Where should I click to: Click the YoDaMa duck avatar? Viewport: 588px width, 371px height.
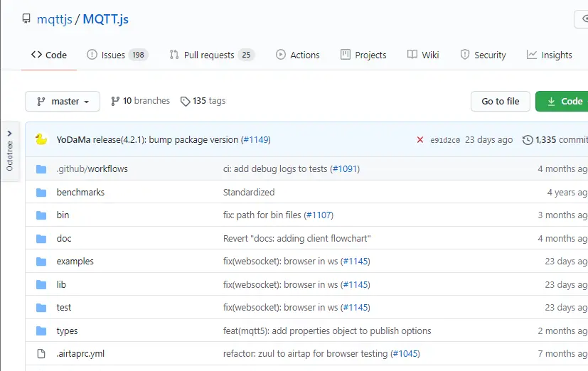(41, 139)
